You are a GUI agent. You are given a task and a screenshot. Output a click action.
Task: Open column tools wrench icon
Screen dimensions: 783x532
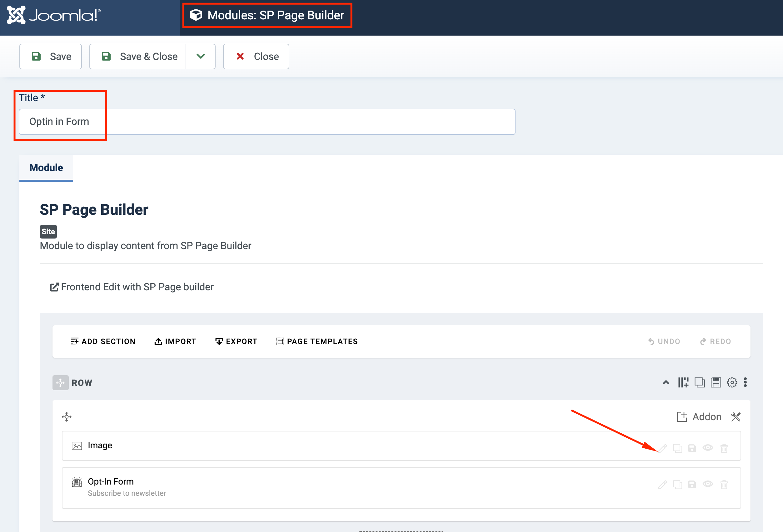[736, 416]
